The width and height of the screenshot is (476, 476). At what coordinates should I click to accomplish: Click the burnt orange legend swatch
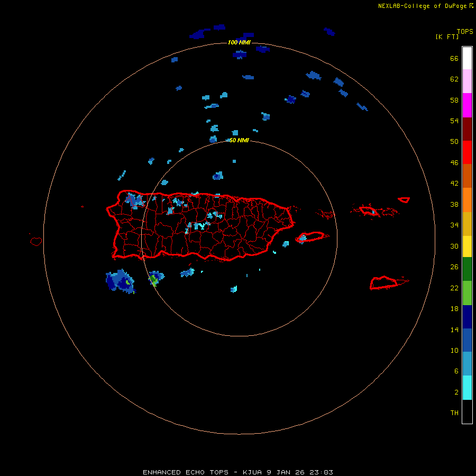467,176
